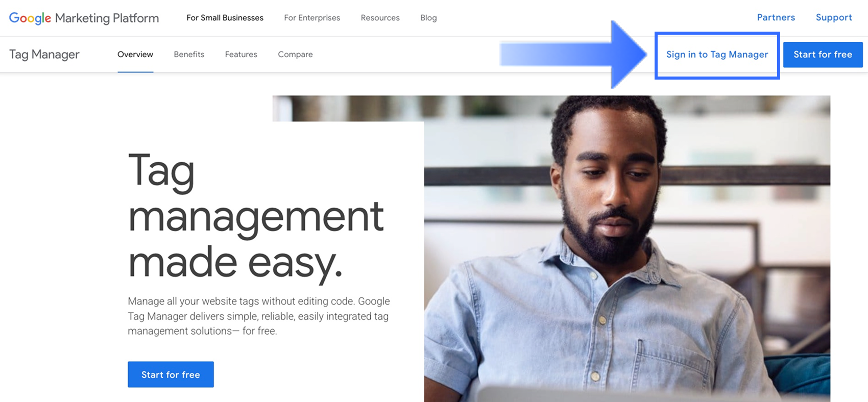This screenshot has height=402, width=868.
Task: Click Start for free in header
Action: pos(823,55)
